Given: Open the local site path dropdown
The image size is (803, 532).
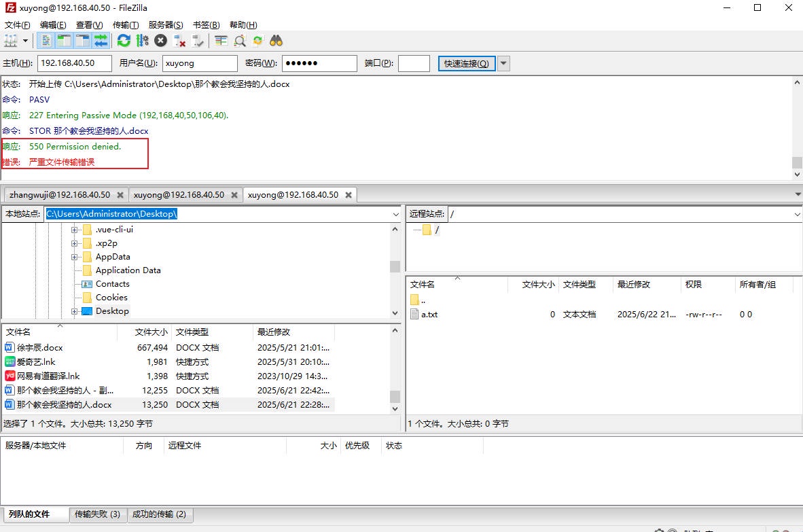Looking at the screenshot, I should (396, 214).
